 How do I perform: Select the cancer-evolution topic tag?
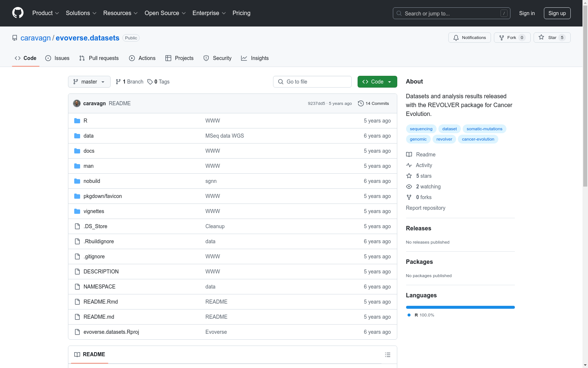(478, 139)
